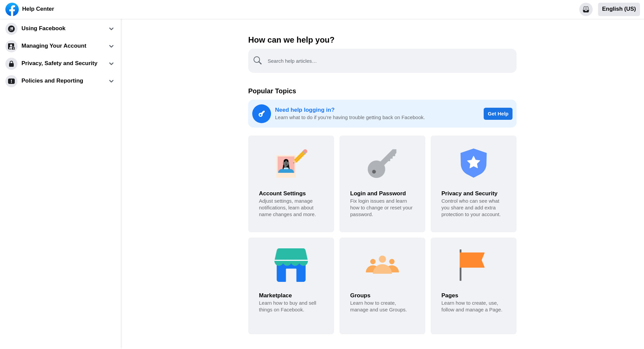The image size is (644, 349).
Task: Select Using Facebook in sidebar
Action: 44,29
